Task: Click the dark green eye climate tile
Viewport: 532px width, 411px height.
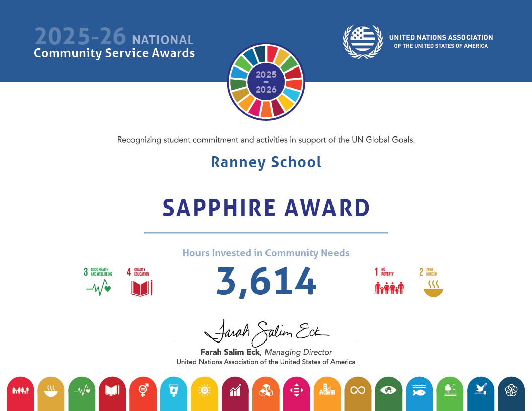Action: (389, 394)
